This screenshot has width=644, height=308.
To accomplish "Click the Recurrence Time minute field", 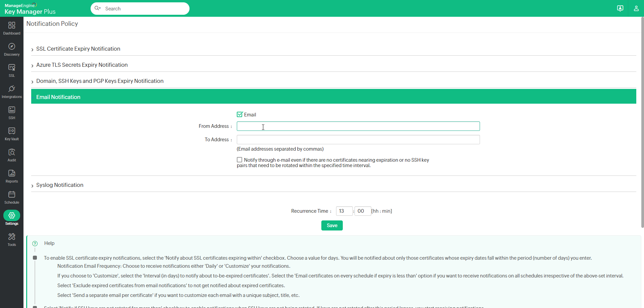I will 363,211.
